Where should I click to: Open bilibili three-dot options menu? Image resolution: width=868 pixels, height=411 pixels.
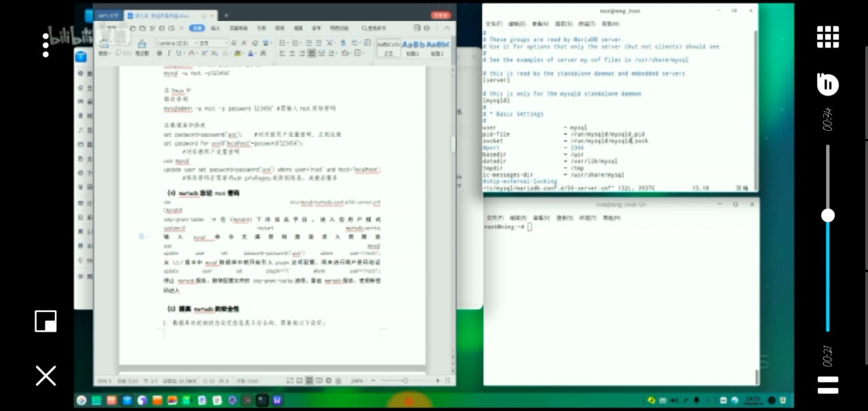45,45
